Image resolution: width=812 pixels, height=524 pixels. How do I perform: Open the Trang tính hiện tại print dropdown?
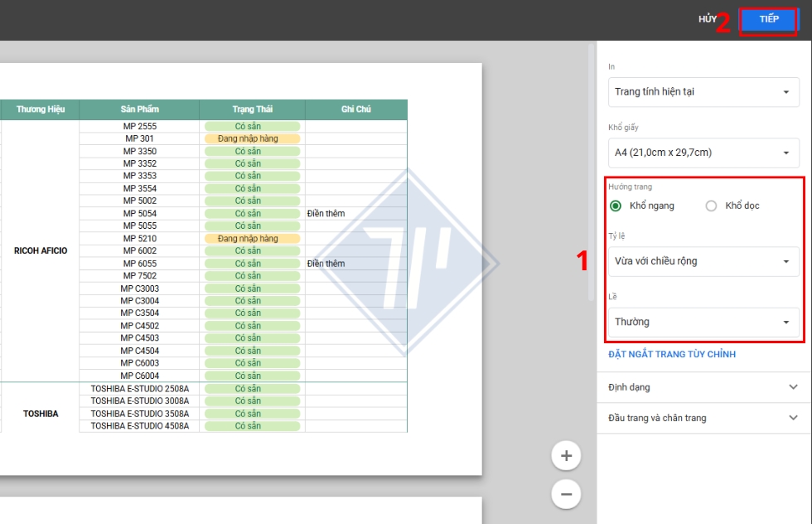703,91
